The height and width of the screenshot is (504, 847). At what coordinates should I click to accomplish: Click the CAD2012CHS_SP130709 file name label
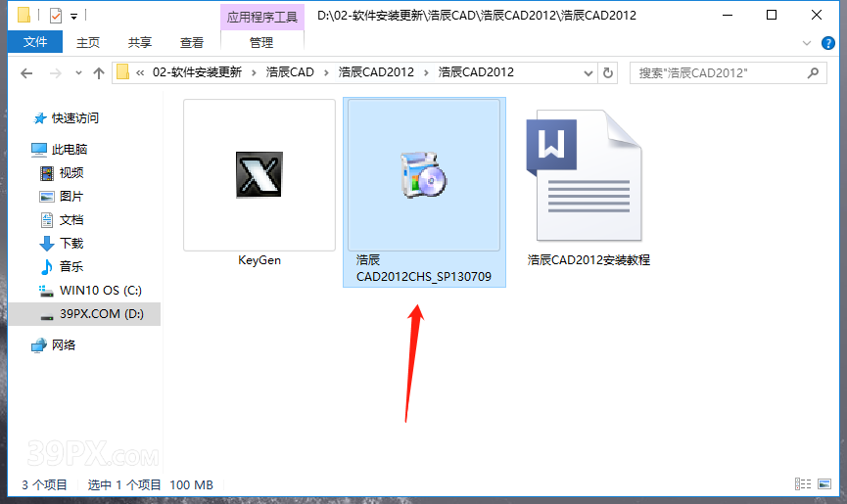[x=424, y=268]
